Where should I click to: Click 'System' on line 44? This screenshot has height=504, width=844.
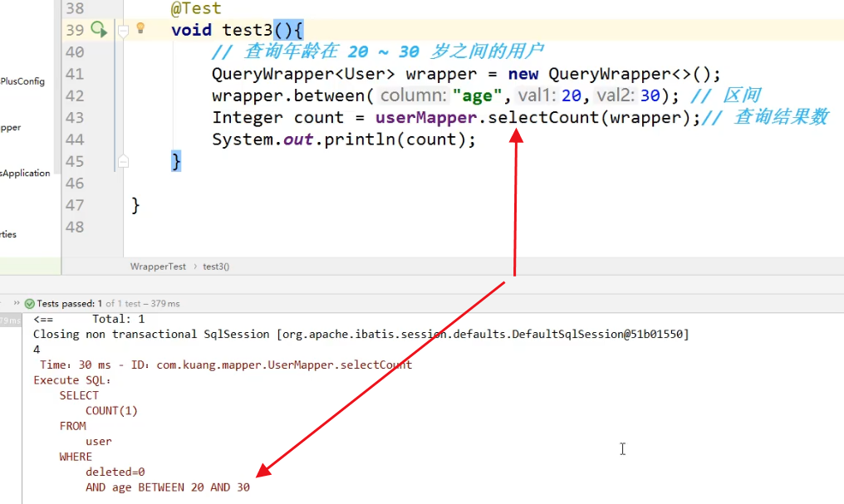(x=243, y=139)
